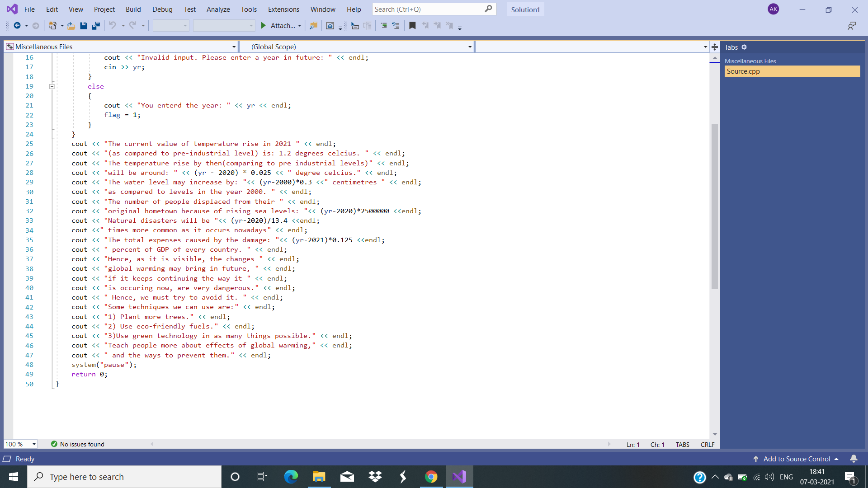The width and height of the screenshot is (868, 488).
Task: Click the Save file toolbar icon
Action: click(84, 26)
